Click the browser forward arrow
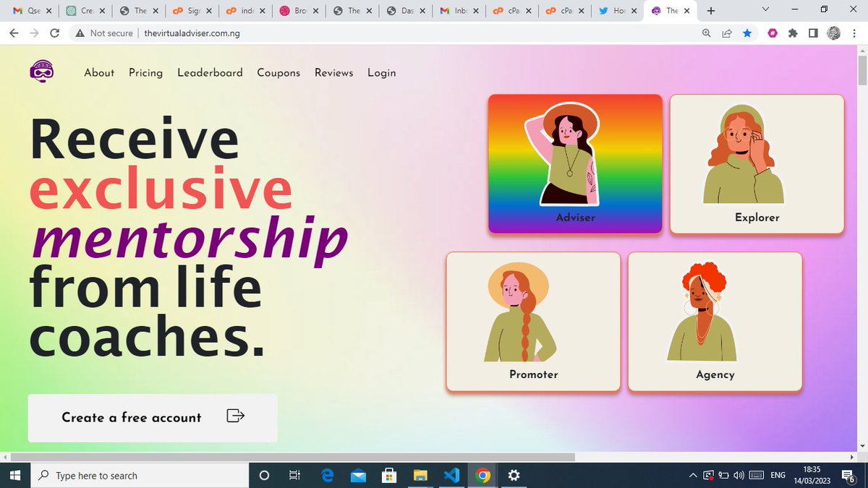The height and width of the screenshot is (488, 868). 34,33
